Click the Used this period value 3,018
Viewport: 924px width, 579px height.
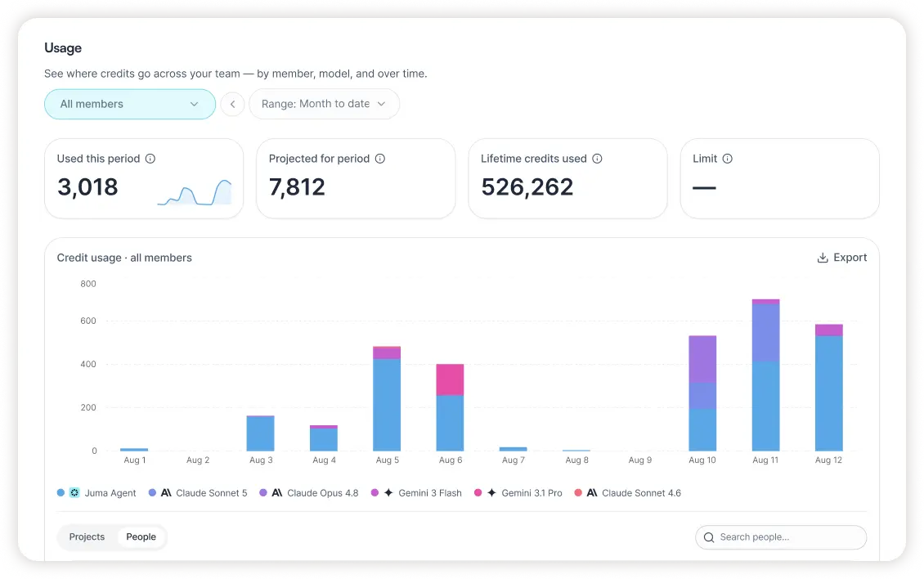87,187
